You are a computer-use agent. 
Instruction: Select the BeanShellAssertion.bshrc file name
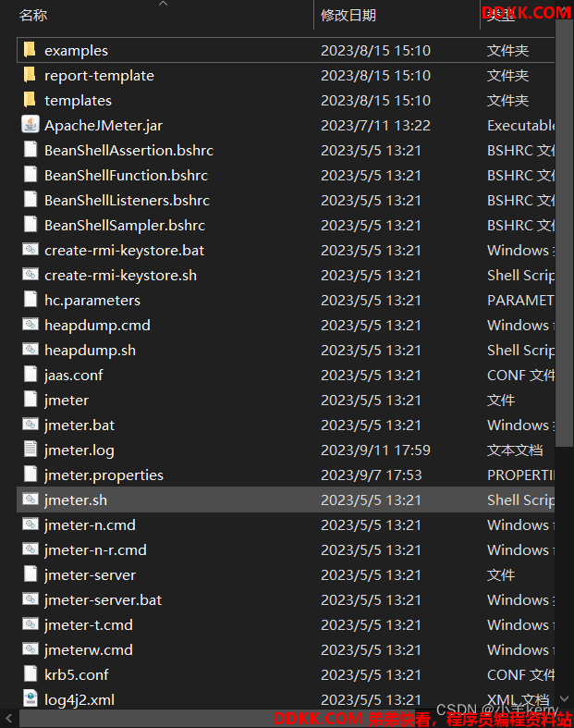click(x=129, y=151)
